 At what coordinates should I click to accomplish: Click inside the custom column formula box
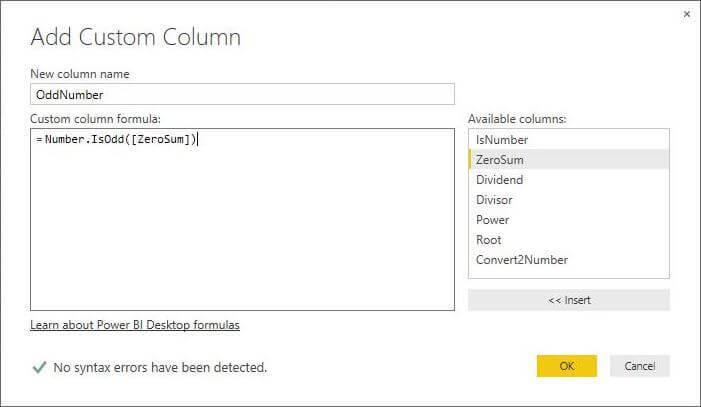point(242,220)
